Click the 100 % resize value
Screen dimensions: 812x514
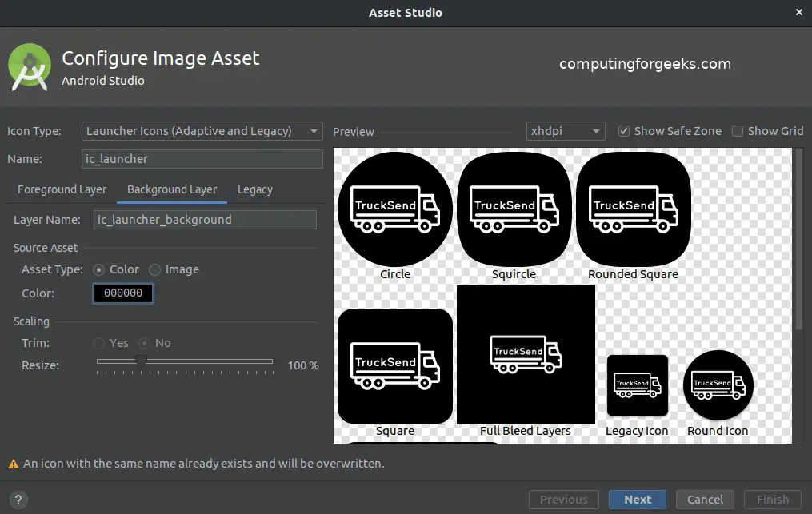click(x=303, y=365)
